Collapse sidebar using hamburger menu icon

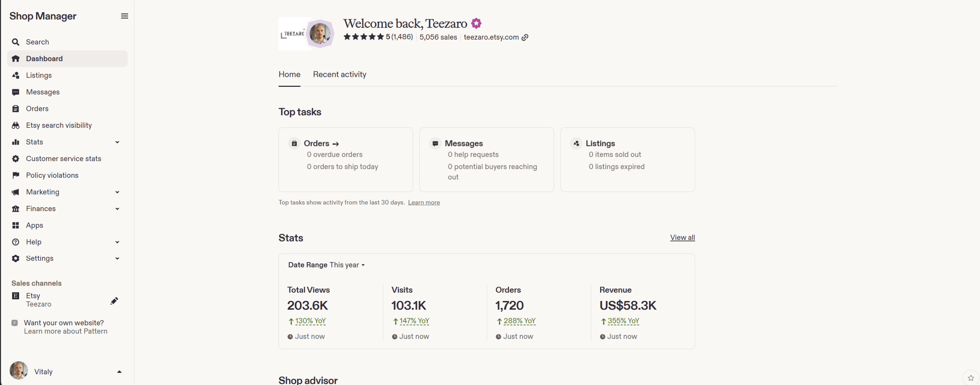click(x=124, y=16)
